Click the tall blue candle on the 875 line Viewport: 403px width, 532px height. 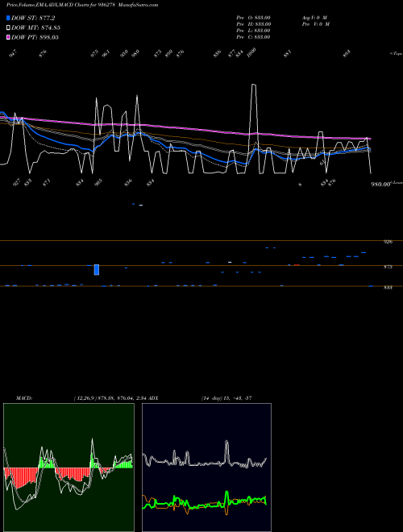click(x=97, y=270)
